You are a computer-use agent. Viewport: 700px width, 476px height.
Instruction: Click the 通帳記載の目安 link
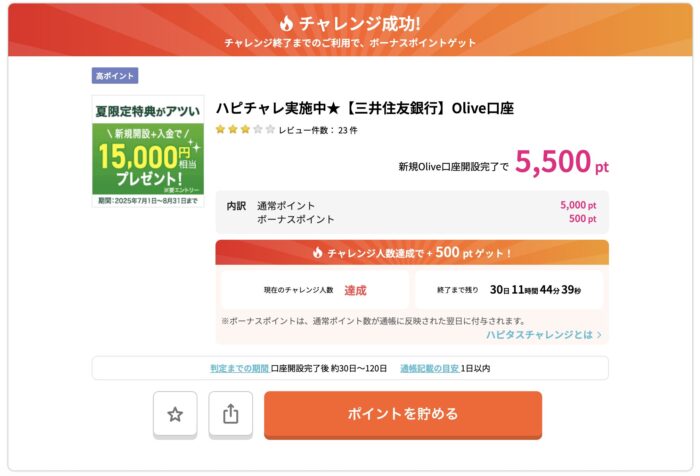429,368
